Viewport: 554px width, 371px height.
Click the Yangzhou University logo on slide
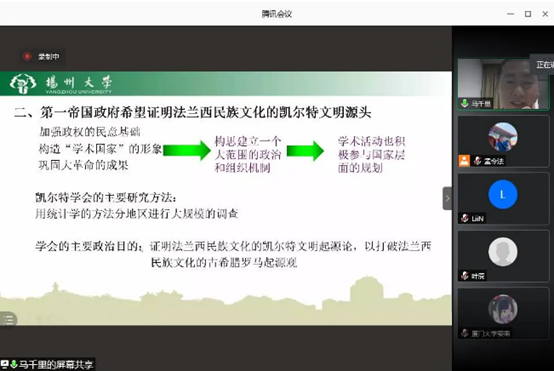(61, 84)
